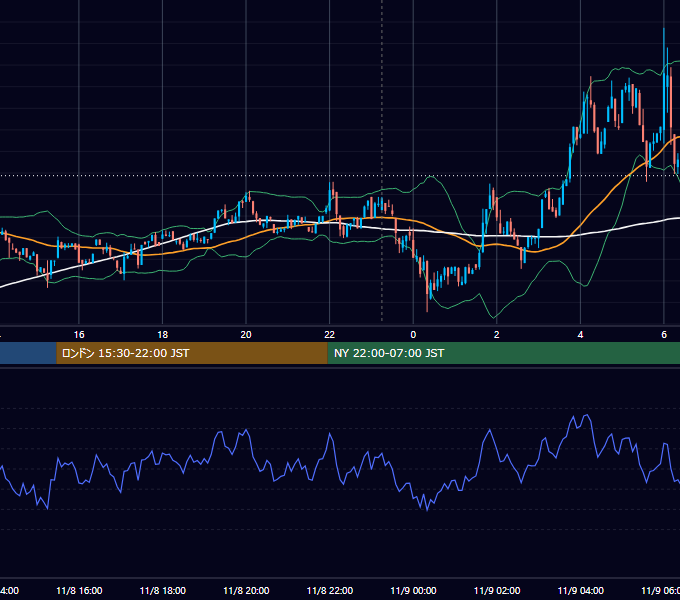
Task: Click the 11/9 00:00 date label
Action: pyautogui.click(x=413, y=590)
